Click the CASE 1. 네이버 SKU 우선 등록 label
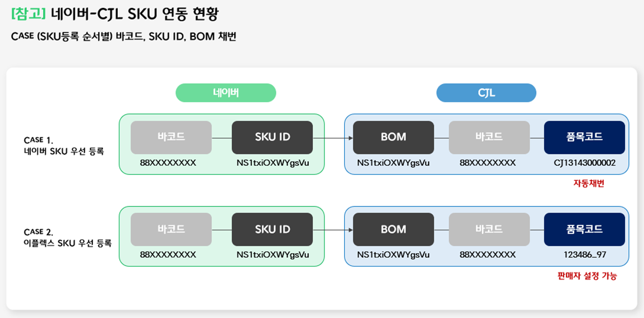The height and width of the screenshot is (318, 644). pyautogui.click(x=64, y=145)
